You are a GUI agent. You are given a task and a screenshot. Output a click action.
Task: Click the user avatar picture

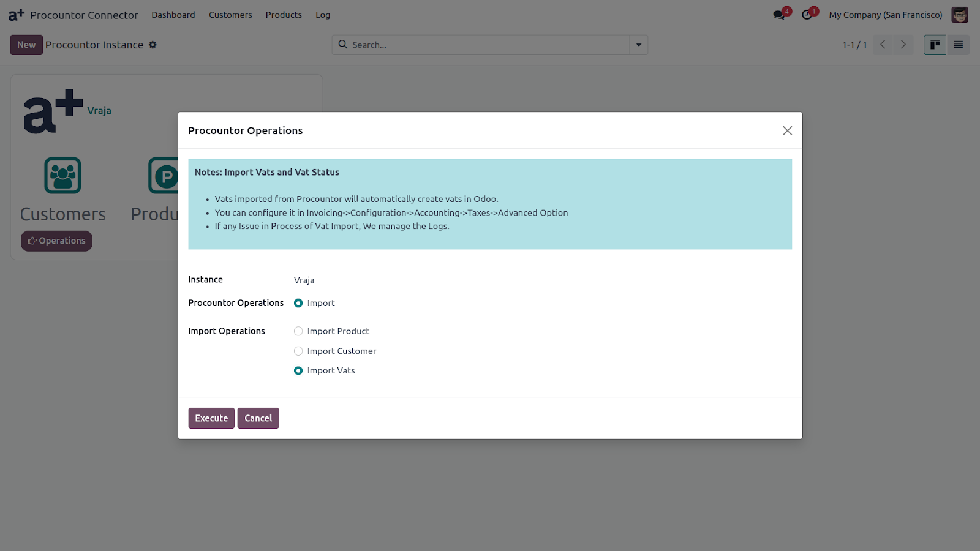click(960, 15)
